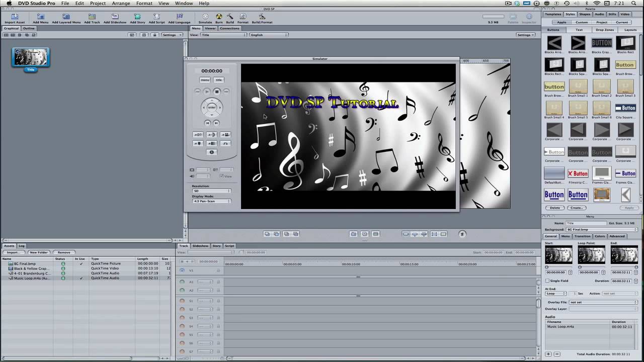
Task: Open the Menu editor Settings dropdown
Action: (x=525, y=35)
